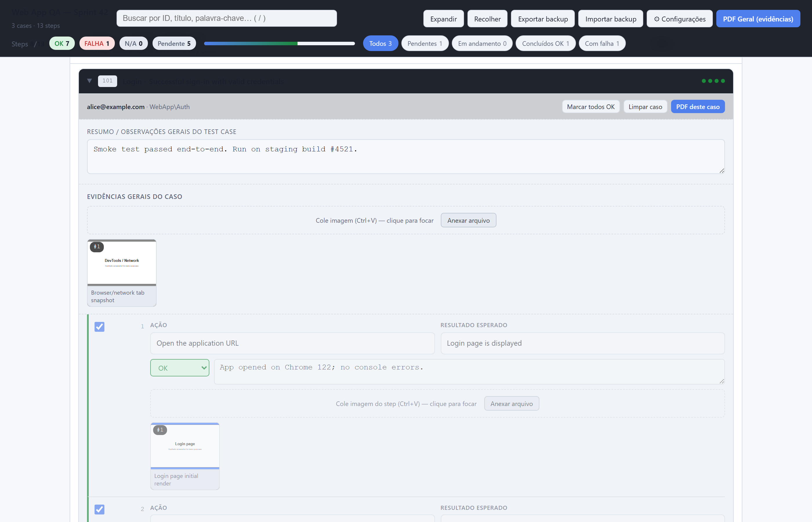Screen dimensions: 812x522
Task: Click the step image paste drop zone
Action: 437,403
